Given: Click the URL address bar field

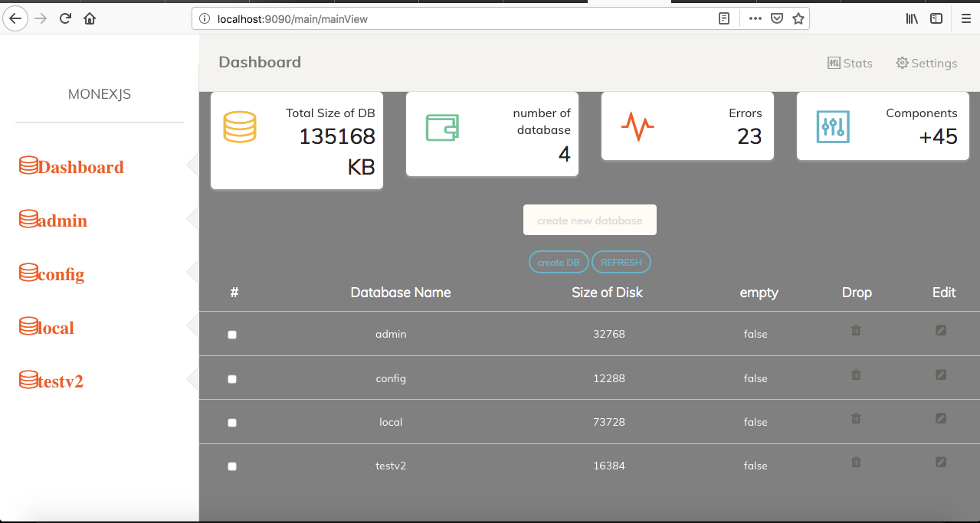Looking at the screenshot, I should 460,18.
